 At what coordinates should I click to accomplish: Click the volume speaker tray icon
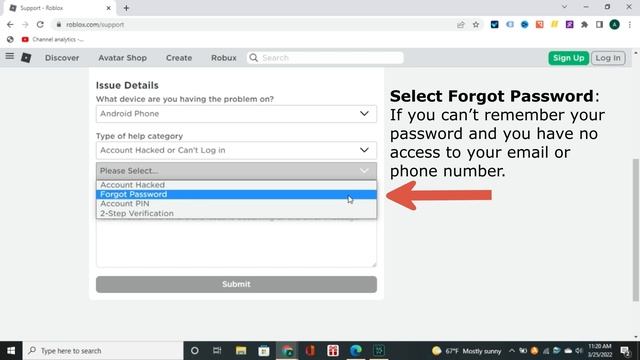coord(579,350)
